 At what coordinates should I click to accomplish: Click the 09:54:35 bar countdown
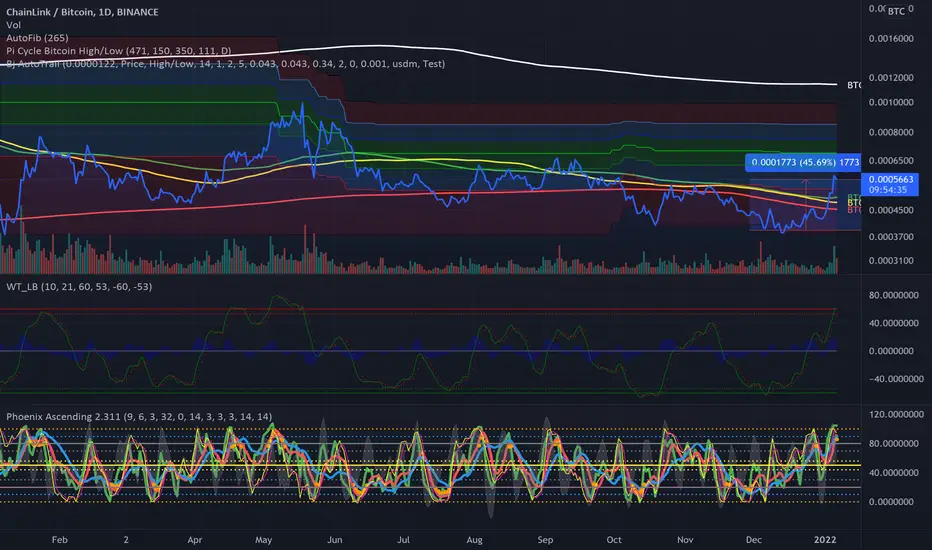coord(888,190)
